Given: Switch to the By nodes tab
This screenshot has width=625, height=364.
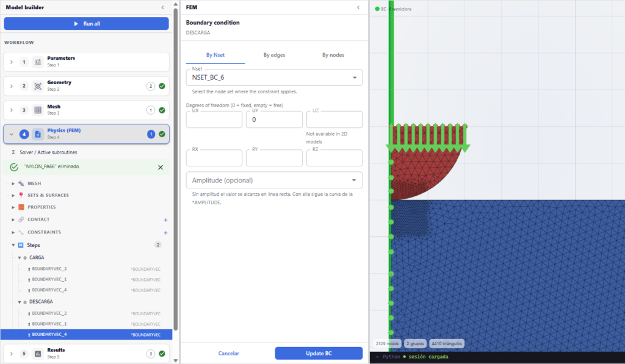Looking at the screenshot, I should coord(333,55).
